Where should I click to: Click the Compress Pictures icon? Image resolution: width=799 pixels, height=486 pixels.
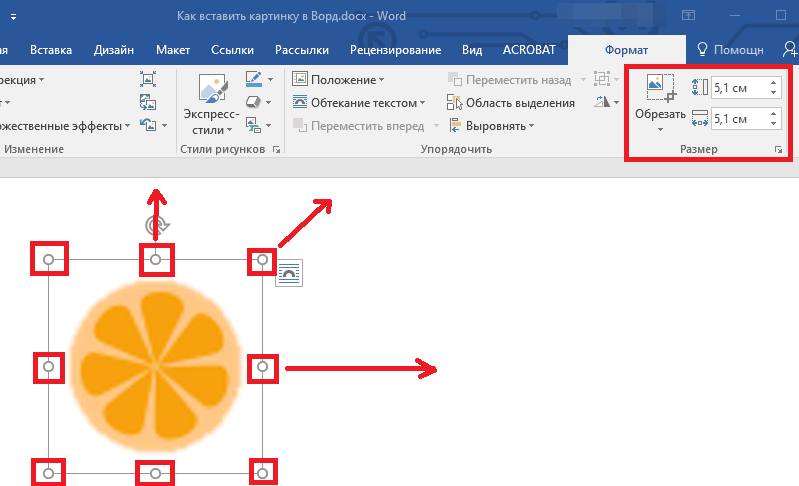pyautogui.click(x=148, y=79)
